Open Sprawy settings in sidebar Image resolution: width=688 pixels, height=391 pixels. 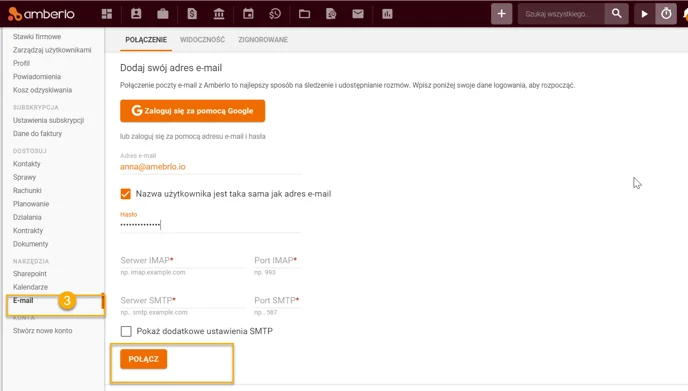point(24,177)
